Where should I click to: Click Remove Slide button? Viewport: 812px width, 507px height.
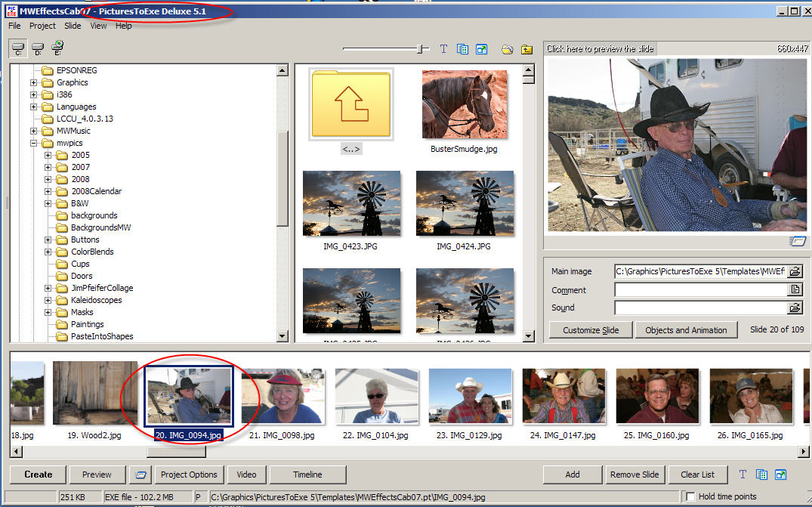(x=634, y=475)
